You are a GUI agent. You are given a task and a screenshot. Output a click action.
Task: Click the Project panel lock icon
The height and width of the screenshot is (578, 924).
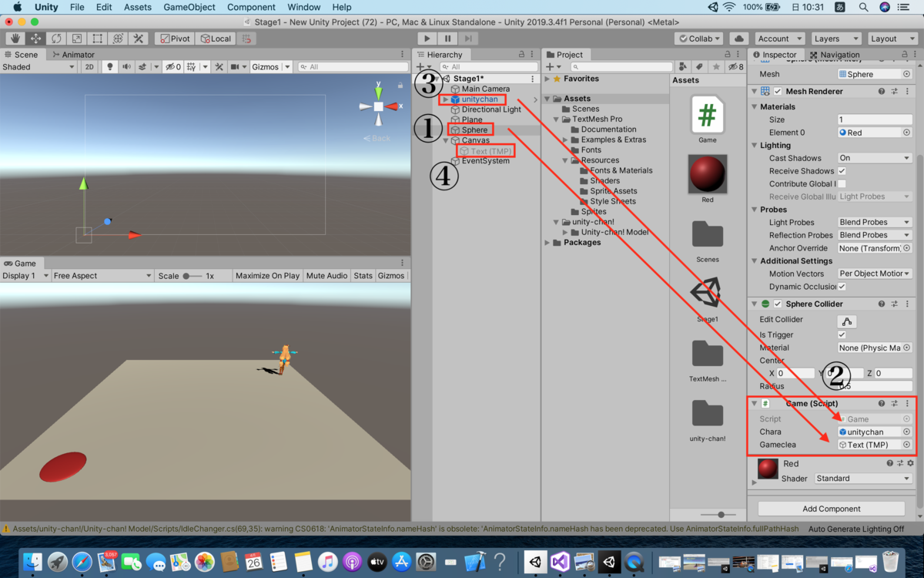coord(728,55)
